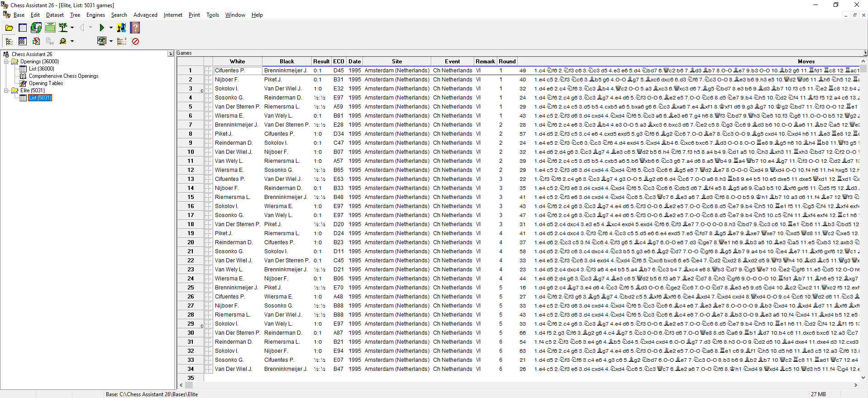
Task: Click the Elite base folder icon
Action: tap(15, 90)
